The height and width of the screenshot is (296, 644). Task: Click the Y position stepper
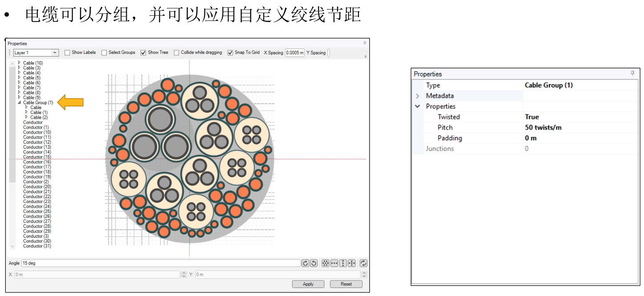pyautogui.click(x=364, y=275)
